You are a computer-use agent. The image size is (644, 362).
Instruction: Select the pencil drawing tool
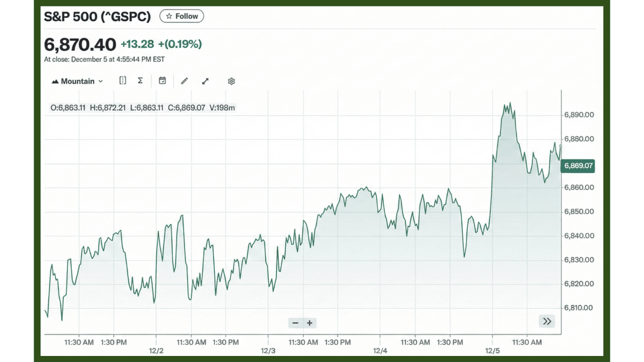pos(184,80)
